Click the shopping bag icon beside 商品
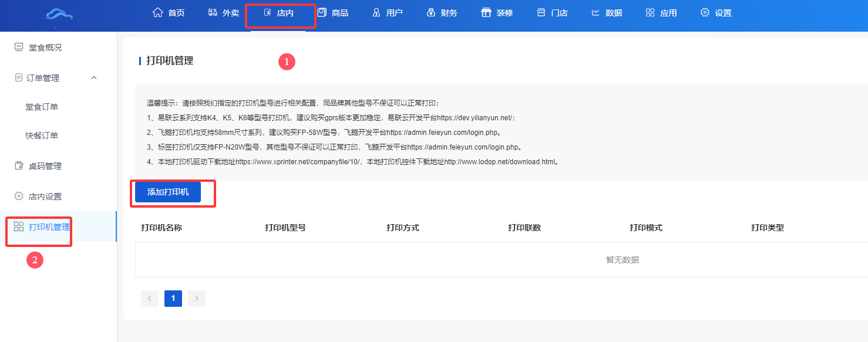 click(x=322, y=12)
